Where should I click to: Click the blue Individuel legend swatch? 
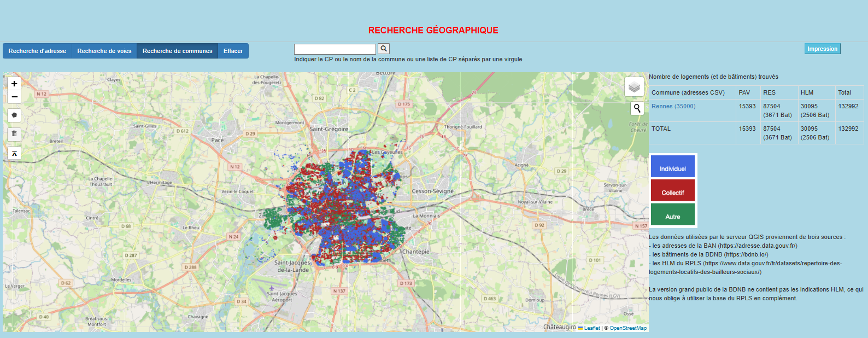click(673, 166)
